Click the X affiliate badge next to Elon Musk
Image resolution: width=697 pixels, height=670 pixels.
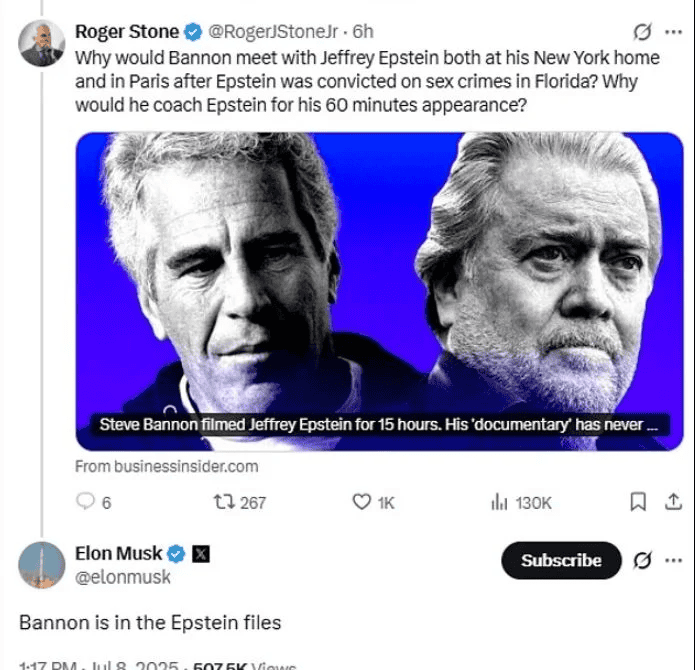click(x=201, y=554)
